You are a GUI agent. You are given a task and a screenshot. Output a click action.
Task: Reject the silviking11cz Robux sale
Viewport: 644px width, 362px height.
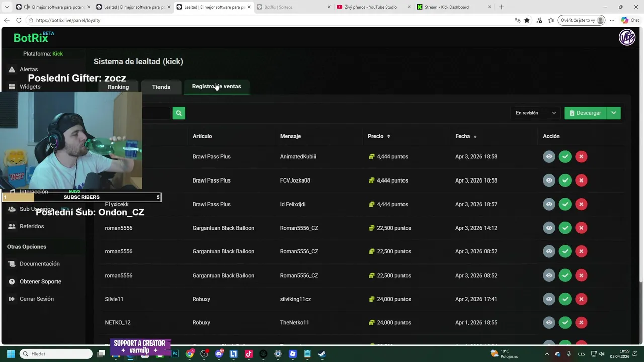pos(581,299)
